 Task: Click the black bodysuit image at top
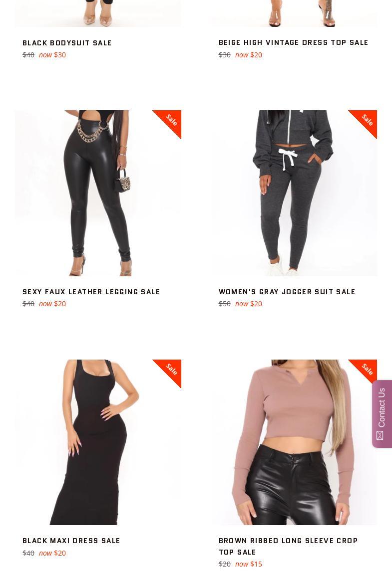98,13
